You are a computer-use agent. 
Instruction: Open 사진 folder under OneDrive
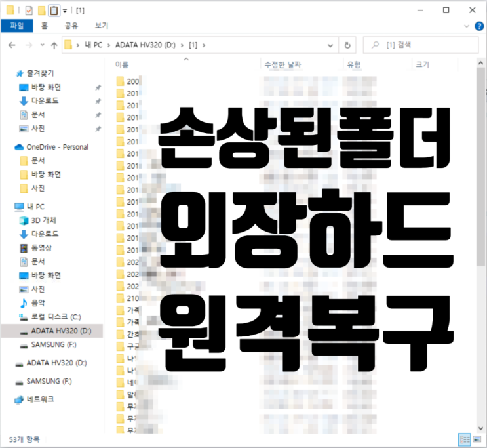click(38, 188)
